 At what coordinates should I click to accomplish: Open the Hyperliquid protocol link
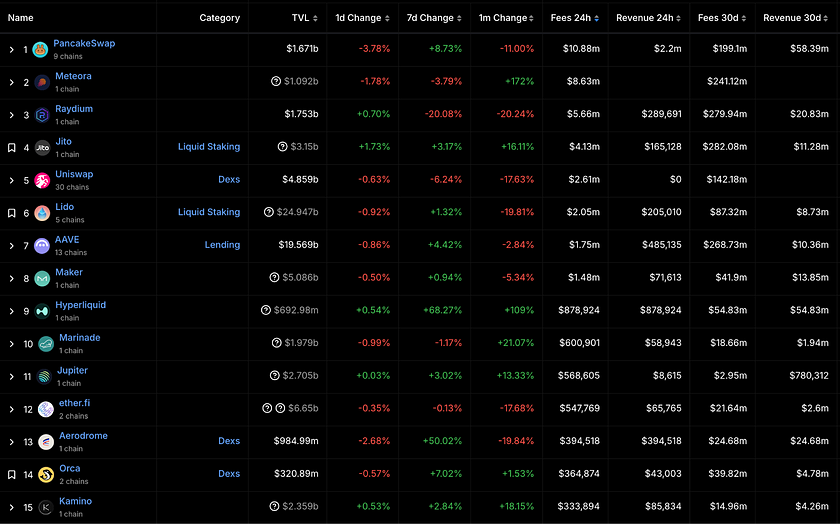pyautogui.click(x=80, y=305)
